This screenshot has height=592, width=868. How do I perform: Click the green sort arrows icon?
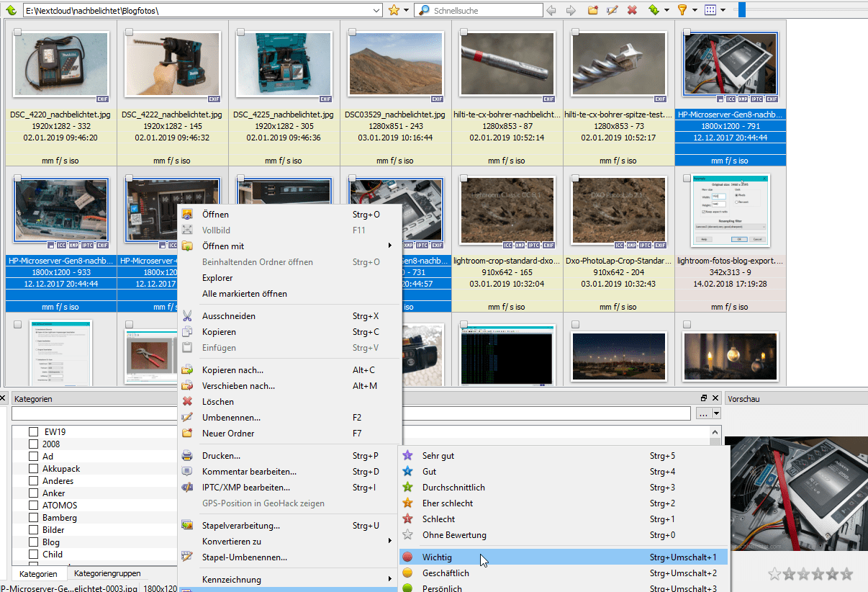pyautogui.click(x=654, y=10)
